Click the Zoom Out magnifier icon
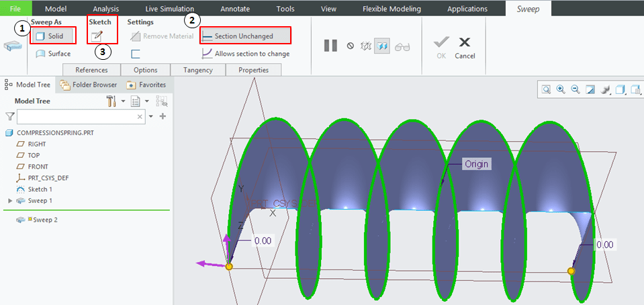This screenshot has height=305, width=644. click(x=576, y=89)
